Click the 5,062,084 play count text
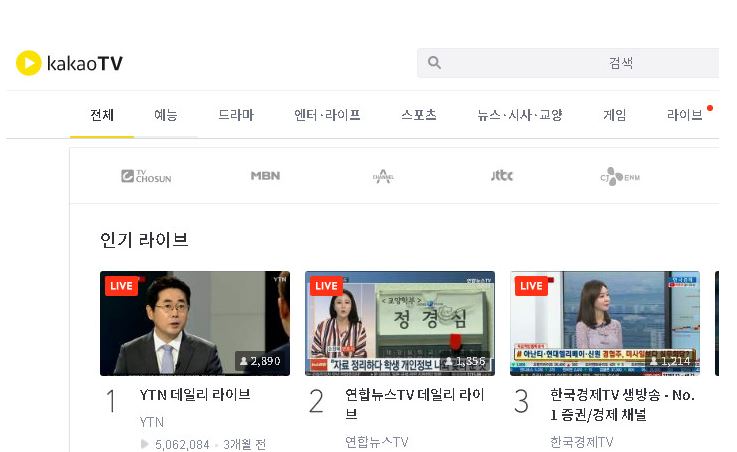Screen dimensions: 737x452 (x=182, y=444)
